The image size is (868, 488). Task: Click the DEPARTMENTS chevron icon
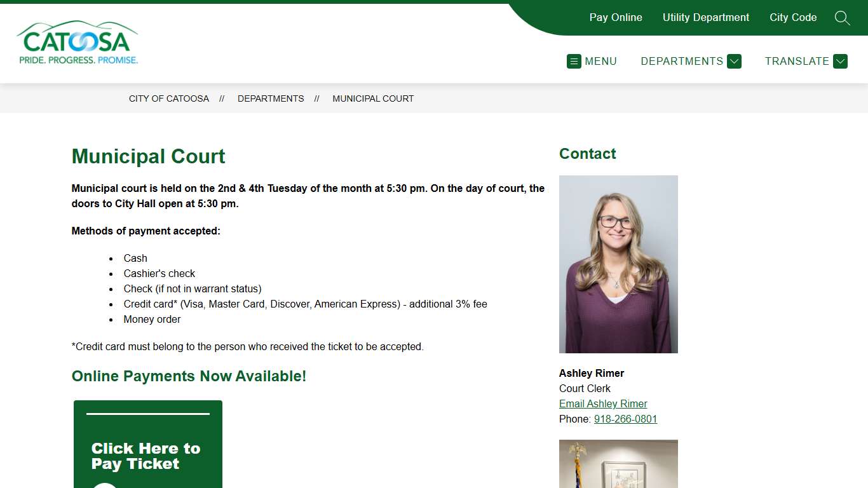pos(735,61)
